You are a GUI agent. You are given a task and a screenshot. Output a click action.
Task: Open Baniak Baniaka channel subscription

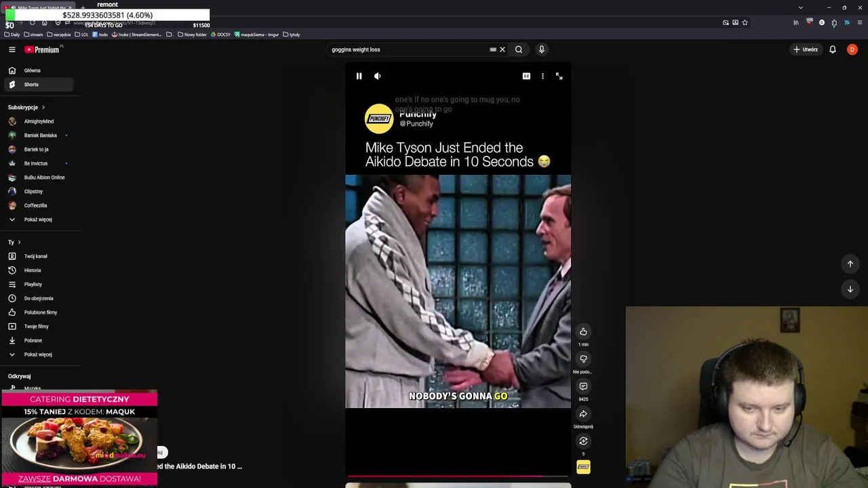click(38, 136)
